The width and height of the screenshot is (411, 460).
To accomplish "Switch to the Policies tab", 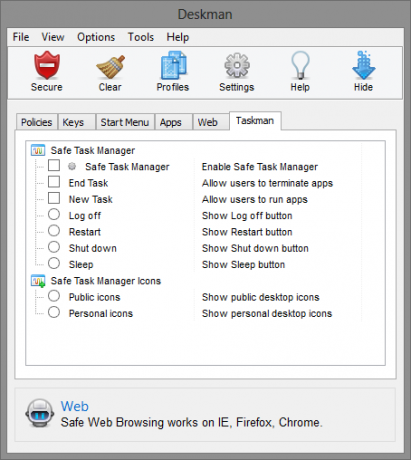I will coord(37,122).
